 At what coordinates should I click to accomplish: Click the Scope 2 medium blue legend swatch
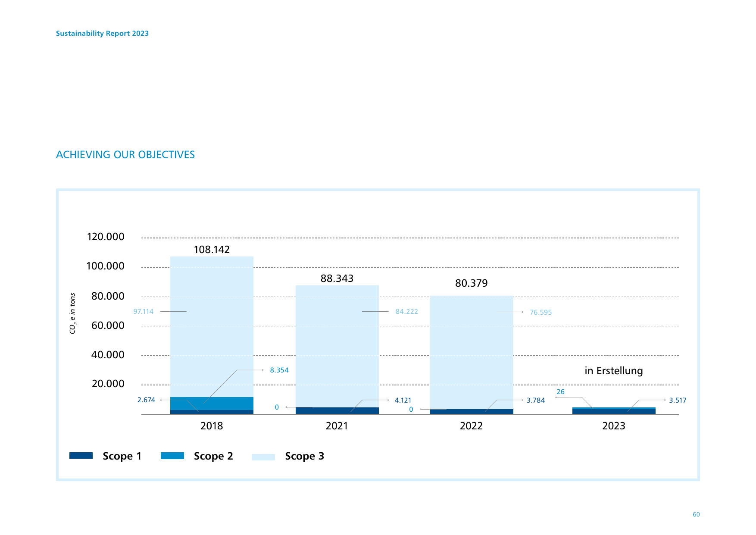click(x=172, y=456)
